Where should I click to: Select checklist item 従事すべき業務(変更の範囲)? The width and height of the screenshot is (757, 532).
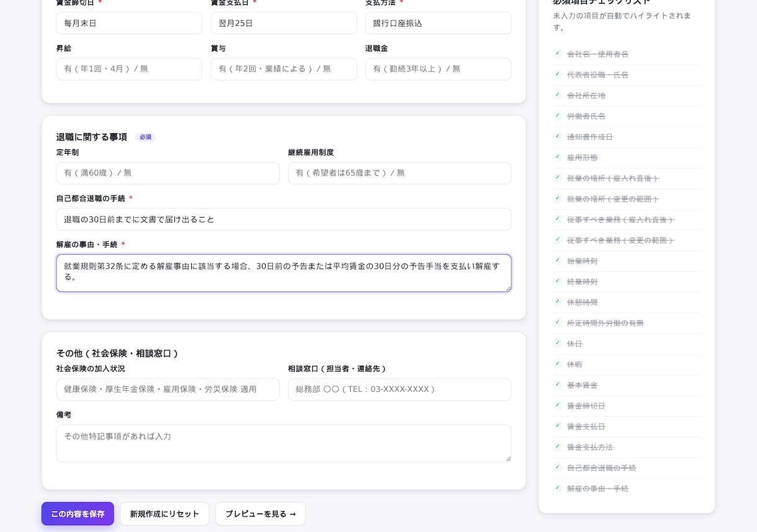(x=627, y=241)
